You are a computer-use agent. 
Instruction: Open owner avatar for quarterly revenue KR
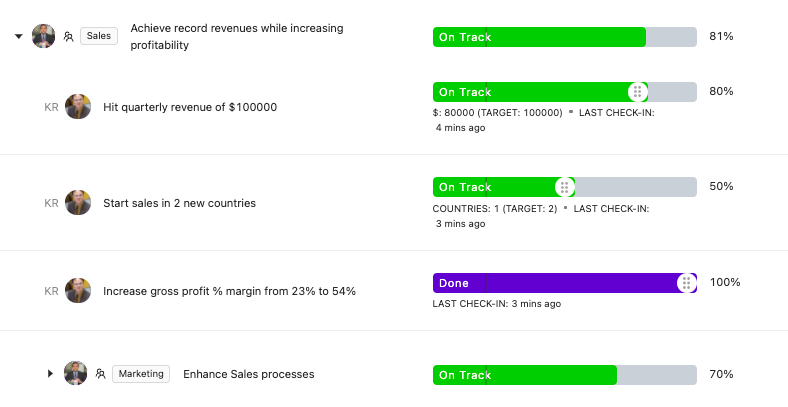(78, 107)
